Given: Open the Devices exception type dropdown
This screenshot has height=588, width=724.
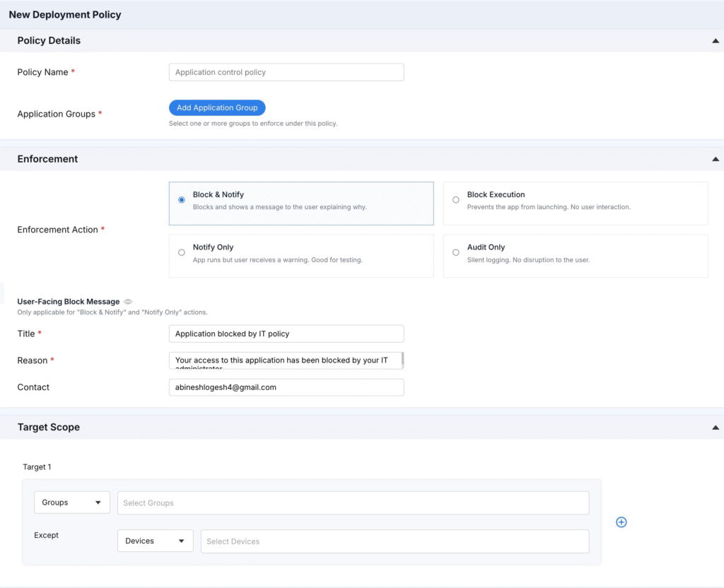Looking at the screenshot, I should click(155, 541).
